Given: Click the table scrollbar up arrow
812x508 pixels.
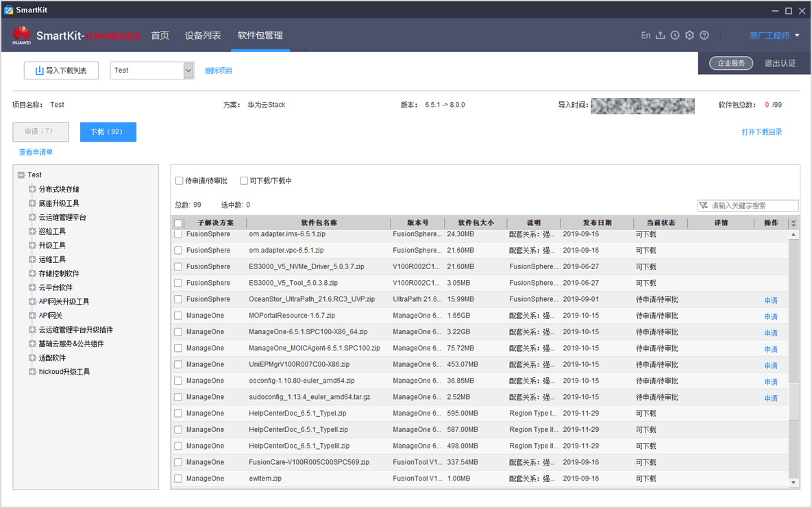Looking at the screenshot, I should pyautogui.click(x=793, y=234).
